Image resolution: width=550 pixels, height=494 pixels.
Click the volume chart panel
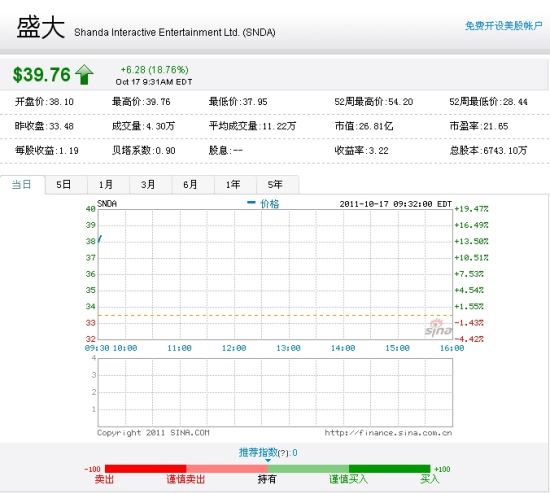point(275,392)
